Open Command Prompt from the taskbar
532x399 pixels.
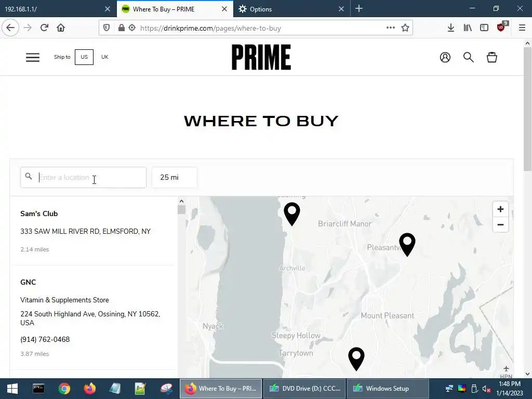(x=38, y=389)
